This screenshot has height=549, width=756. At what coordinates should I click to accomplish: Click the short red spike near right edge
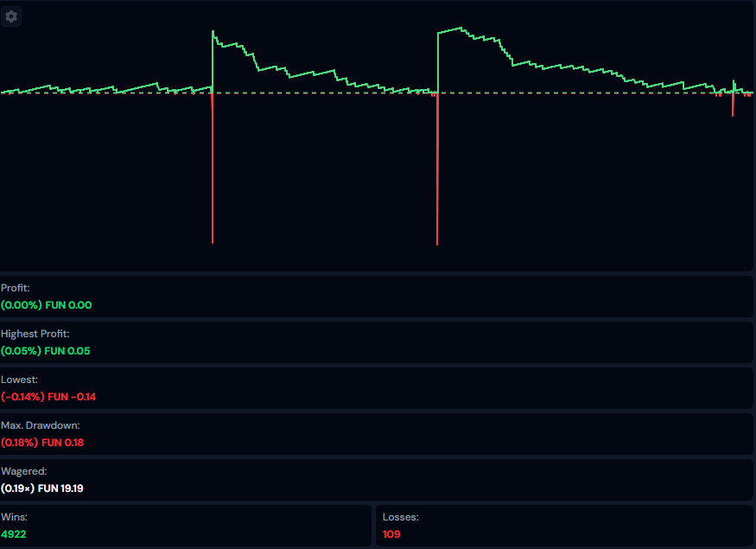tap(733, 105)
